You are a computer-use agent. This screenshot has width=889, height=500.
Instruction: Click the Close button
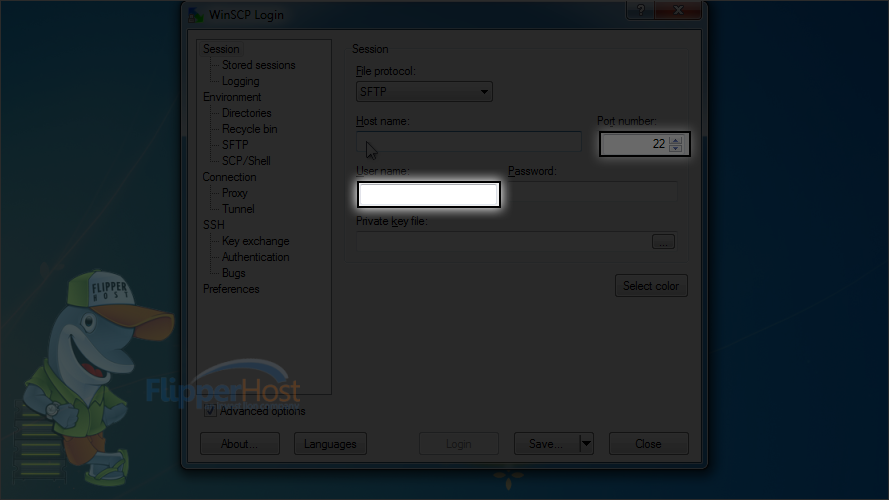pos(649,444)
